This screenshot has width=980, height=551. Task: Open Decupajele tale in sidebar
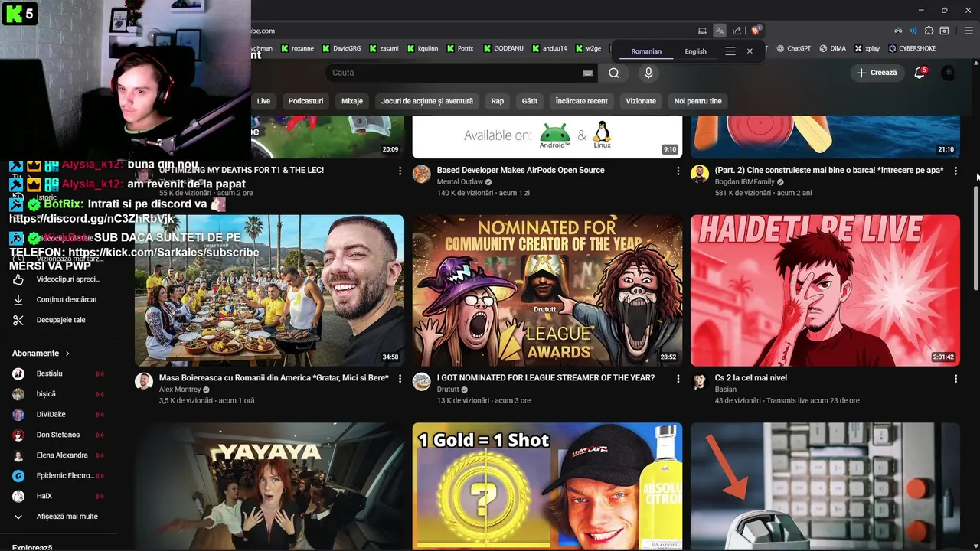click(x=60, y=320)
